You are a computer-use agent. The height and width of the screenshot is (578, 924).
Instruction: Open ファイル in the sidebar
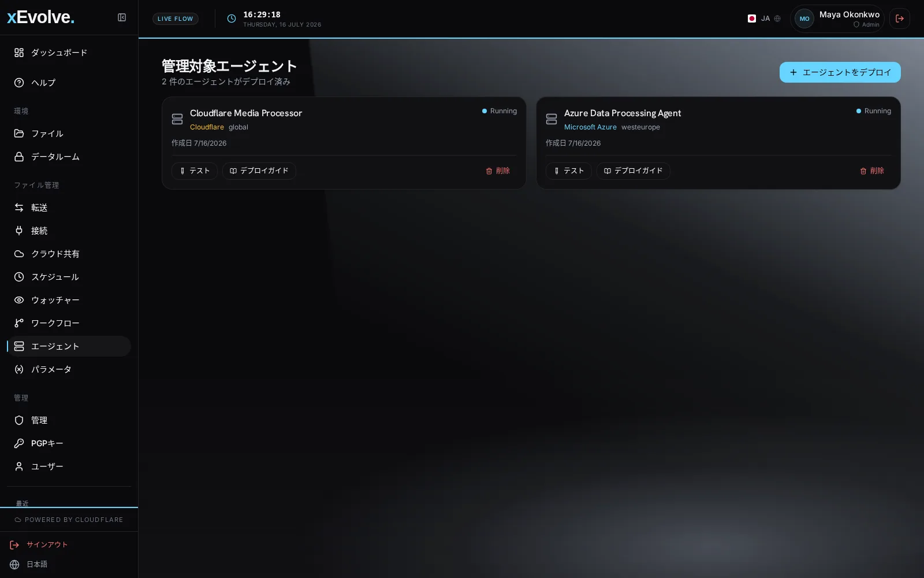tap(69, 134)
